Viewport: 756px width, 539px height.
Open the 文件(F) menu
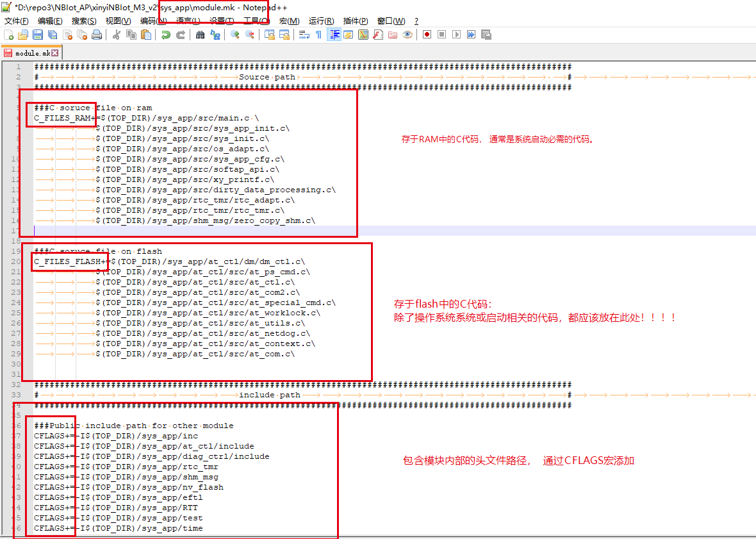[17, 21]
